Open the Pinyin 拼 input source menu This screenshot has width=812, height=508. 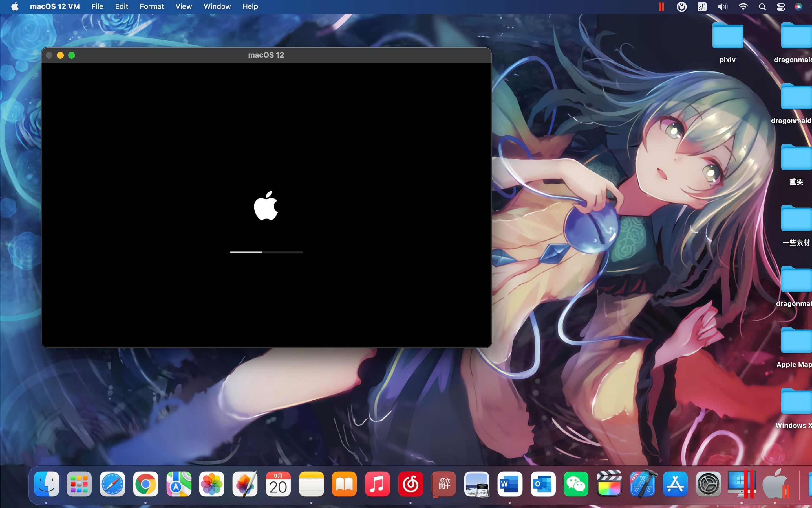(x=702, y=7)
